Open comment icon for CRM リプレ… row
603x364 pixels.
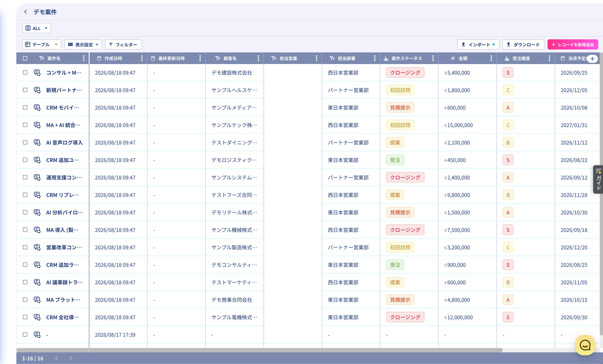pos(37,195)
